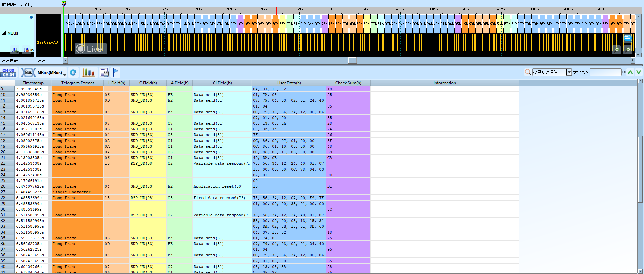644x274 pixels.
Task: Open the bar chart statistics icon
Action: coord(89,72)
